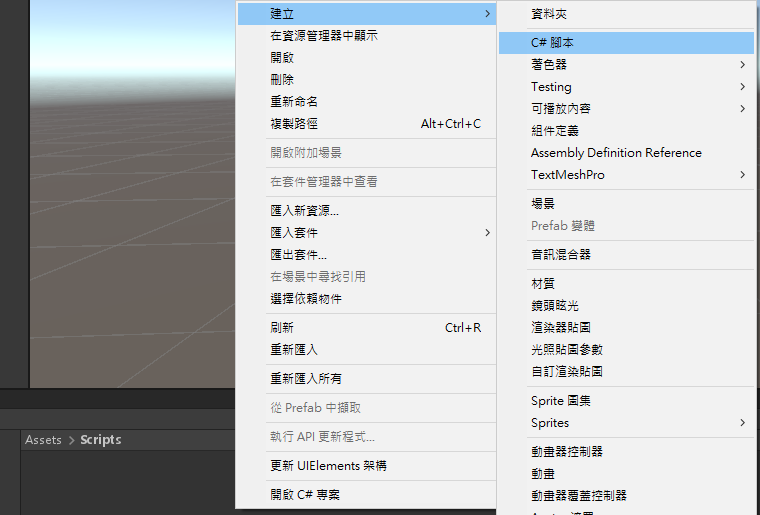760x515 pixels.
Task: Open the Sprites submenu
Action: pos(550,423)
